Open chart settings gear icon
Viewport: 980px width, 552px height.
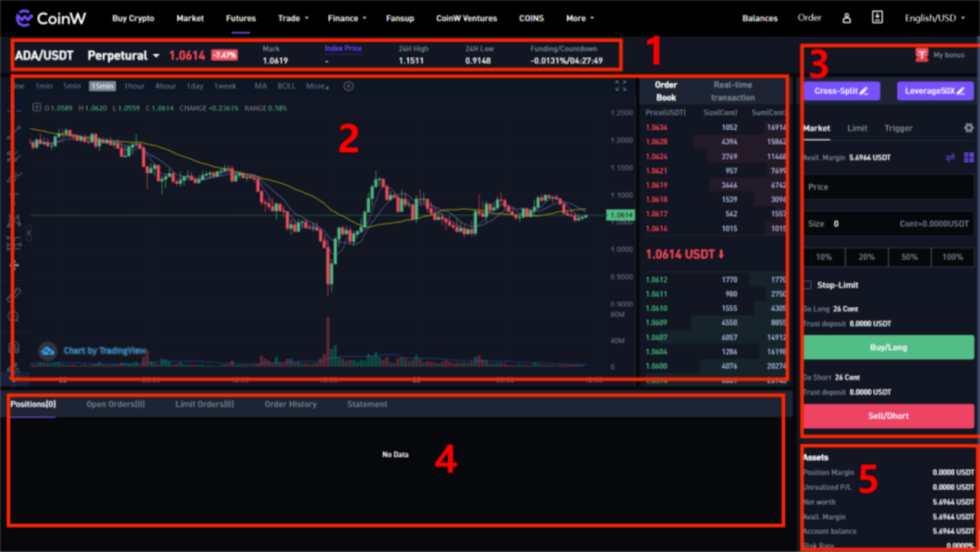pos(349,86)
